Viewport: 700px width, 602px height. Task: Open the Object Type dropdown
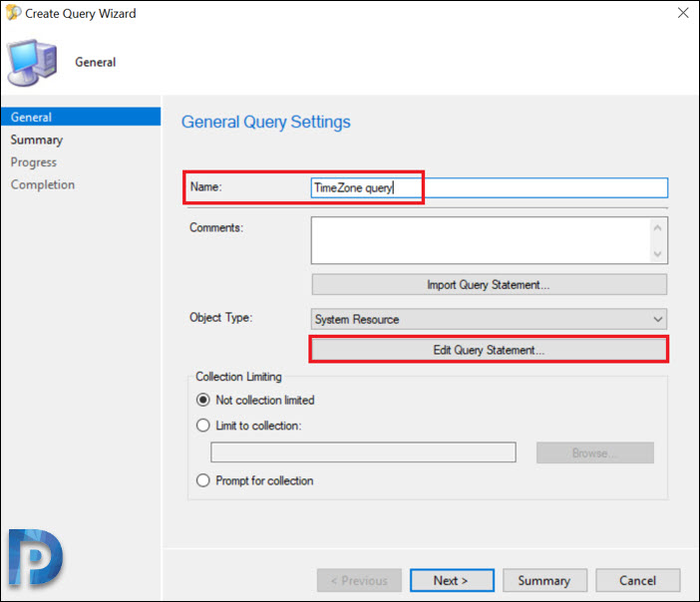click(489, 319)
